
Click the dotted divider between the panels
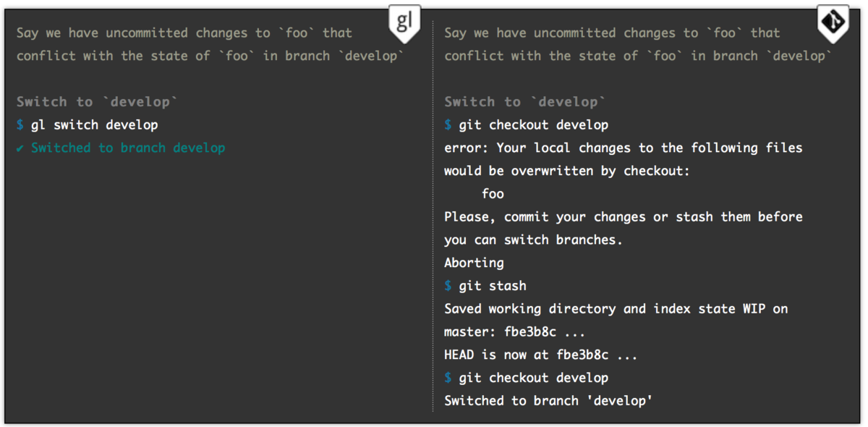433,217
